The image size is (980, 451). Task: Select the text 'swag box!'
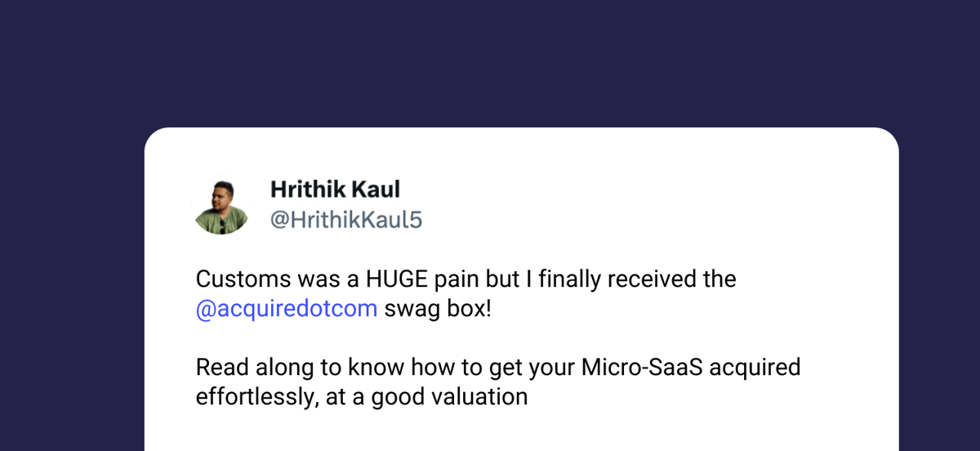439,310
